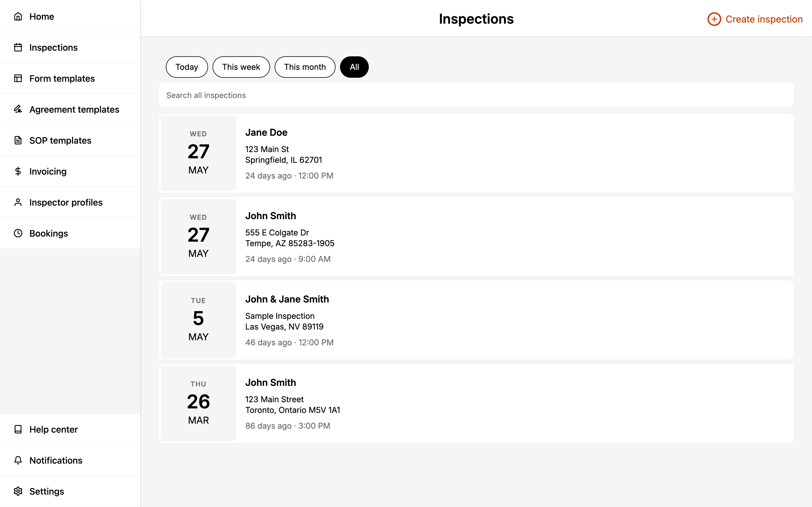Open Home via the house icon
The width and height of the screenshot is (812, 507).
point(18,16)
